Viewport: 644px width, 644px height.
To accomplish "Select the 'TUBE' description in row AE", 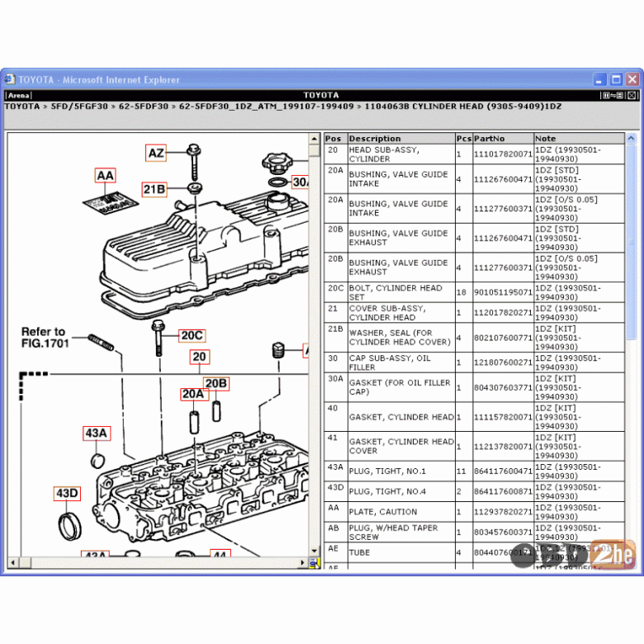I will [x=359, y=553].
